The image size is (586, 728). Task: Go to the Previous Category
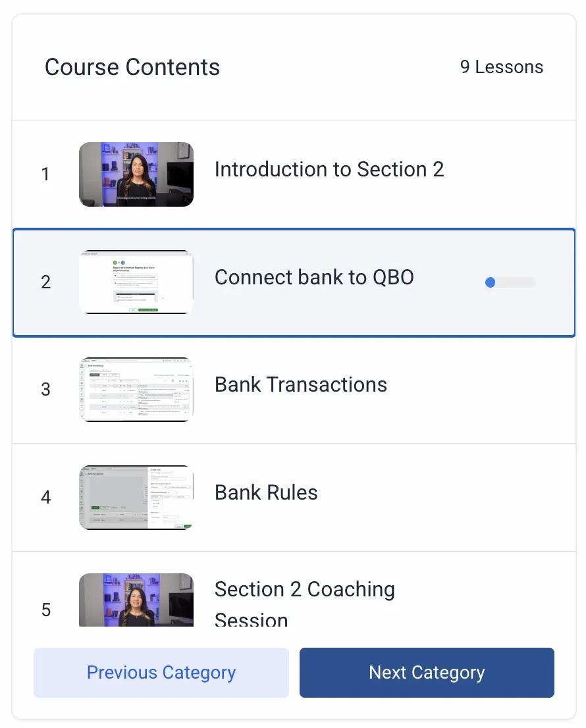pyautogui.click(x=161, y=673)
